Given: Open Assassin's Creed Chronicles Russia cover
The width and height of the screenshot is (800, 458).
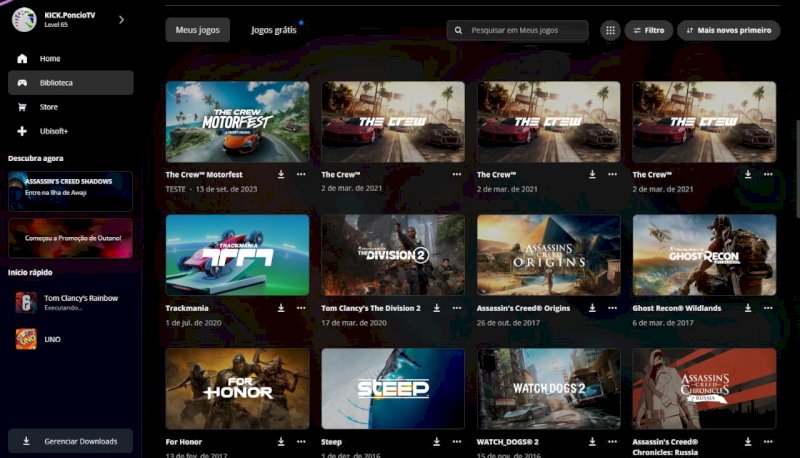Looking at the screenshot, I should tap(704, 389).
